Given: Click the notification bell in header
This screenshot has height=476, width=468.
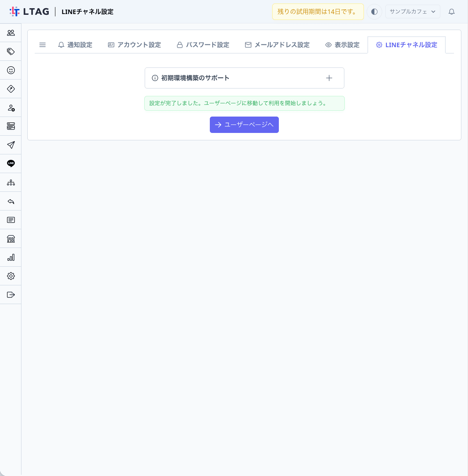Looking at the screenshot, I should pos(452,12).
